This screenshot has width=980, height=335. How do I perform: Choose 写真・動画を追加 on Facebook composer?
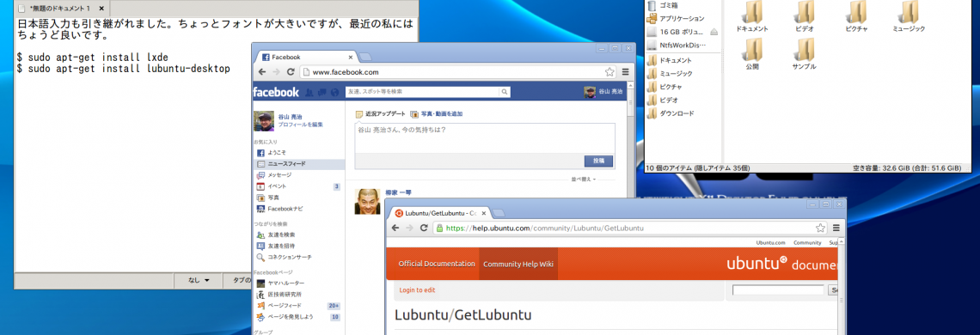[436, 114]
